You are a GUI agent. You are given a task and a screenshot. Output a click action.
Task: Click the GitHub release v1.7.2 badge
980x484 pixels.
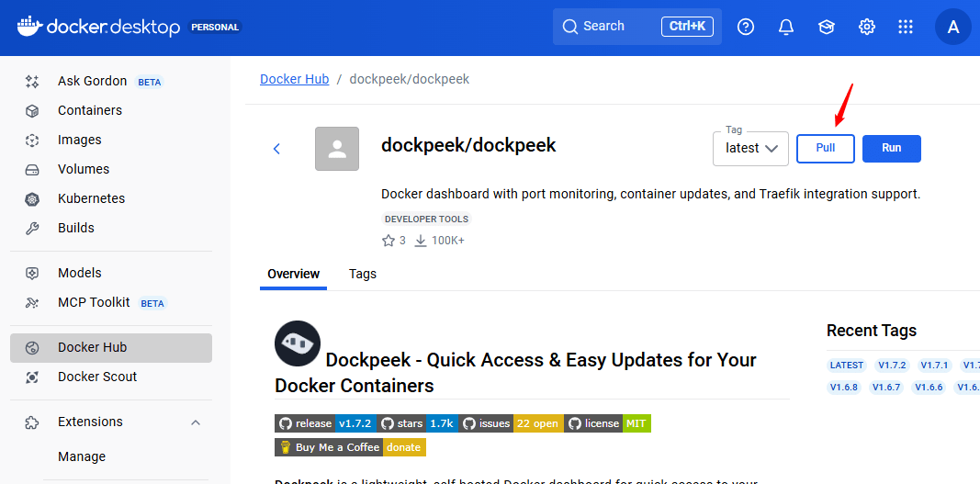(x=326, y=423)
